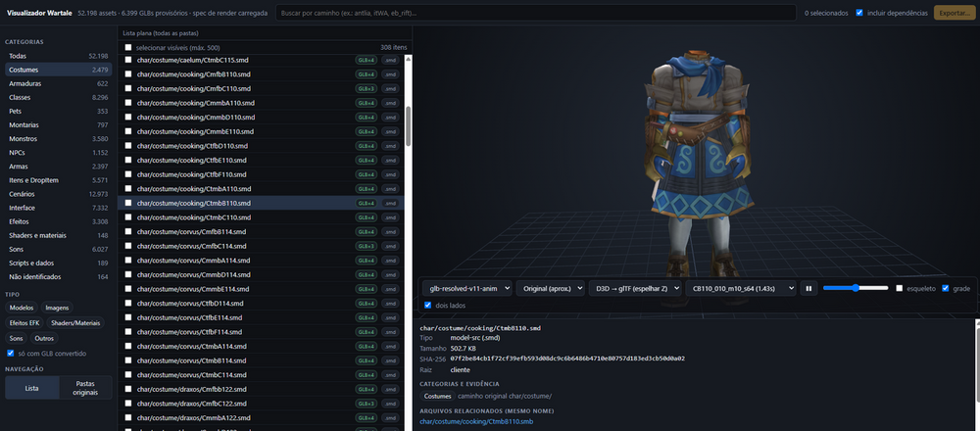Filter by type 'Modelos'
The height and width of the screenshot is (431, 980).
(x=22, y=308)
